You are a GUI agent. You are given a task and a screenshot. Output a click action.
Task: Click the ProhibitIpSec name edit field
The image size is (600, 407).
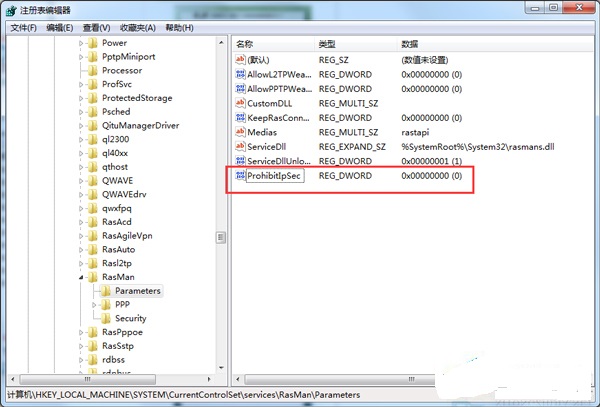tap(275, 176)
